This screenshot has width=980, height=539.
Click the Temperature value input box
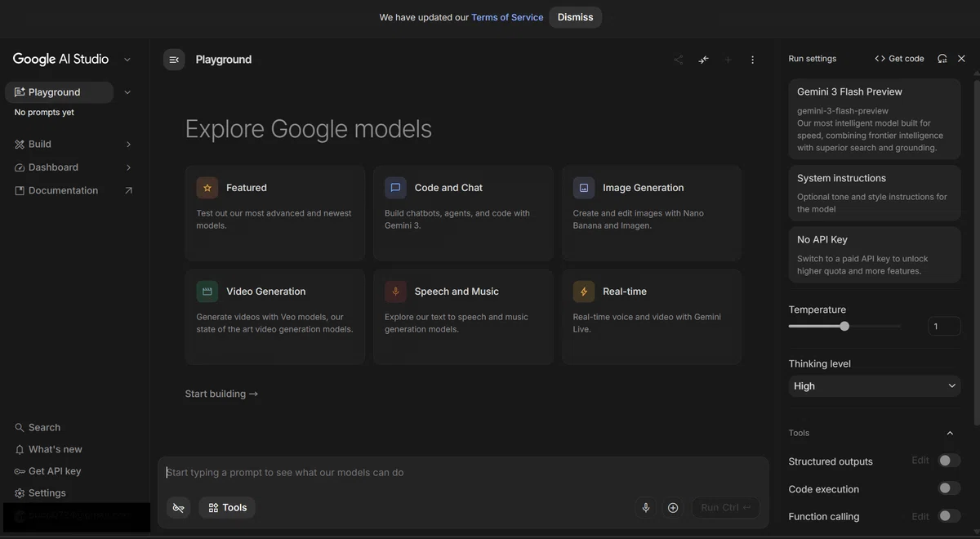pyautogui.click(x=944, y=327)
